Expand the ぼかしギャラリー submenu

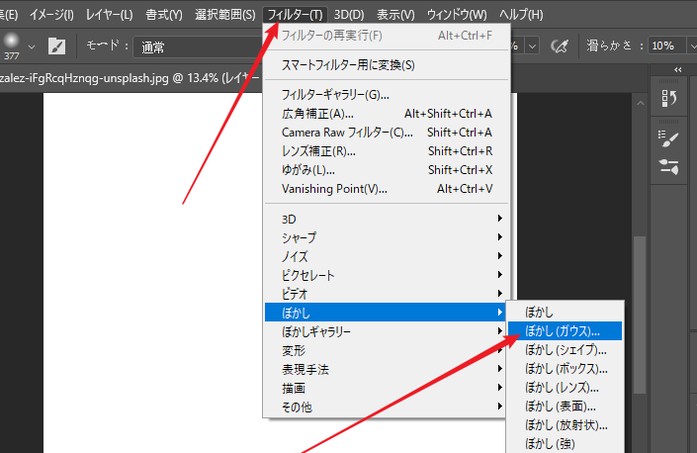[x=385, y=332]
